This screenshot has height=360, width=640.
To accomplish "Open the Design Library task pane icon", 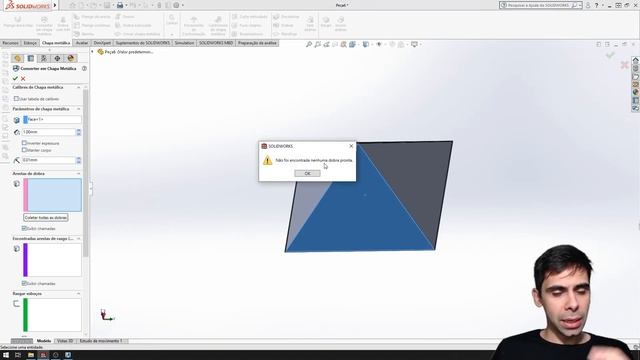I will coord(636,68).
